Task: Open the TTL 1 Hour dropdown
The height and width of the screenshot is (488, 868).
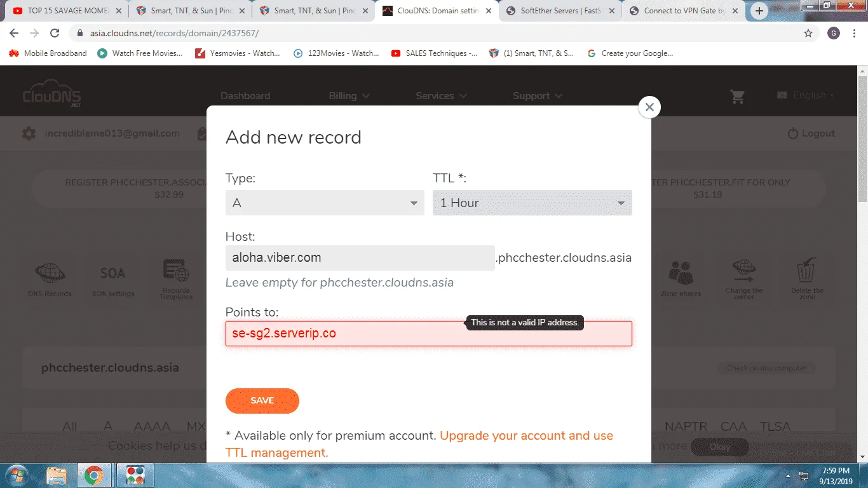Action: tap(532, 203)
